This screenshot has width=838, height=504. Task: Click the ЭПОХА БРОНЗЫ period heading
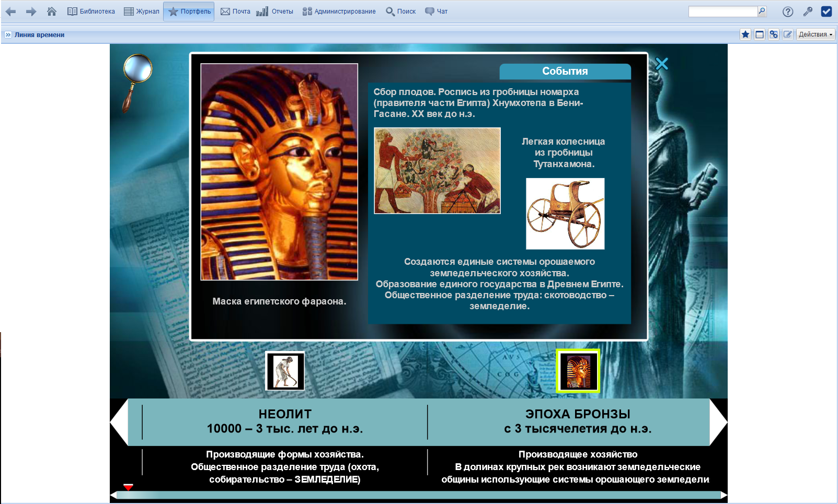(x=578, y=414)
